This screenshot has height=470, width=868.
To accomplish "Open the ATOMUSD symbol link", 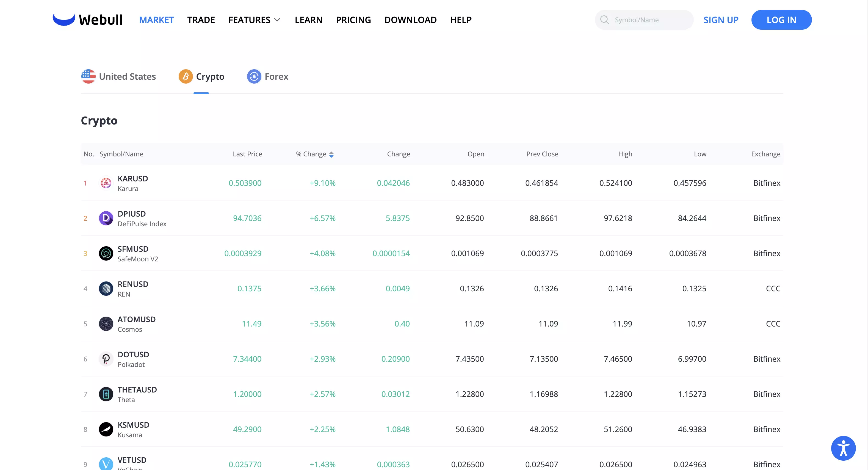I will coord(137,319).
